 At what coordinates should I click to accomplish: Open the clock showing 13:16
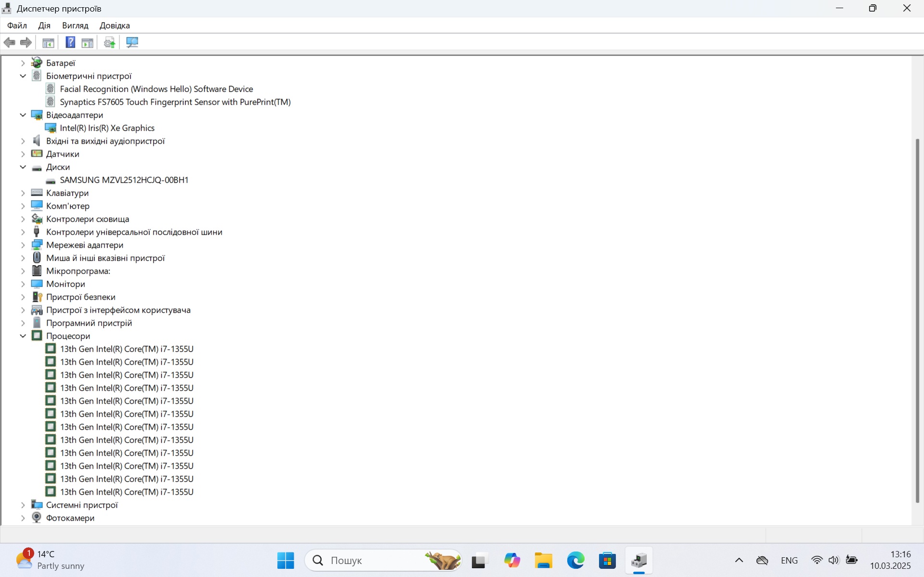pyautogui.click(x=890, y=560)
